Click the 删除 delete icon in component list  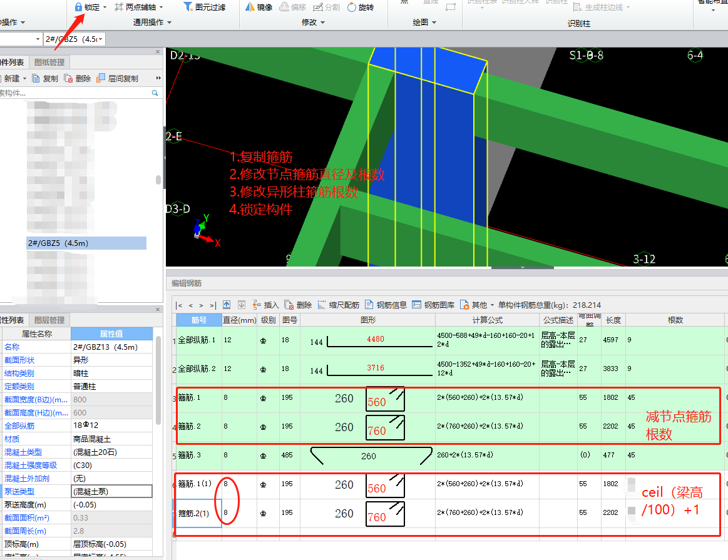pyautogui.click(x=68, y=78)
